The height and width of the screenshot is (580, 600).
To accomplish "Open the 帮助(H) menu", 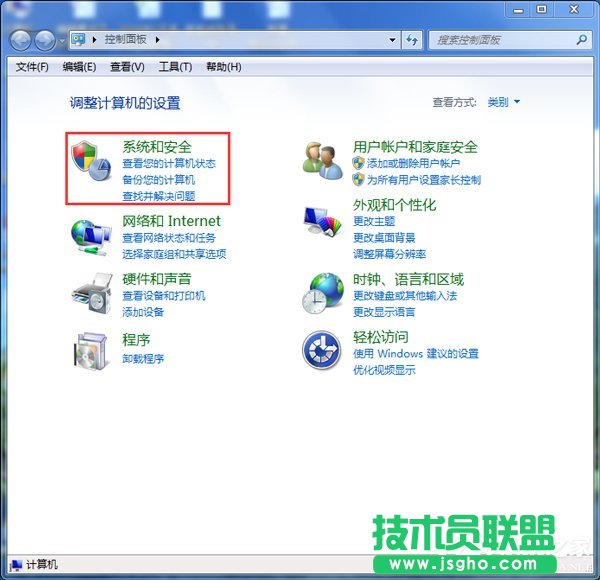I will 224,67.
